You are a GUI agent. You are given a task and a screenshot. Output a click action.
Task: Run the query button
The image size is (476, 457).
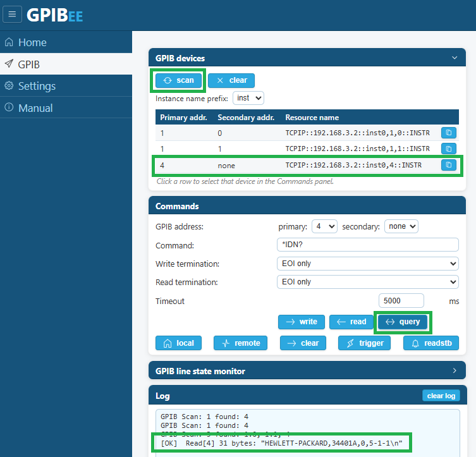(x=403, y=322)
